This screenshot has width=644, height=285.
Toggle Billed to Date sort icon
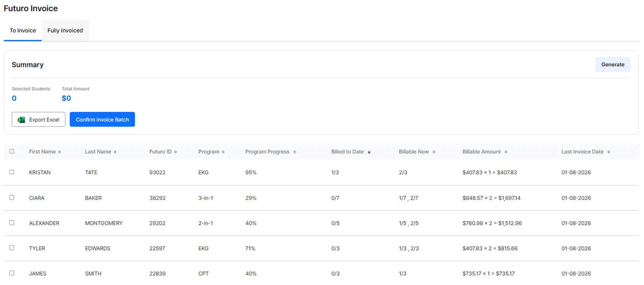[369, 152]
